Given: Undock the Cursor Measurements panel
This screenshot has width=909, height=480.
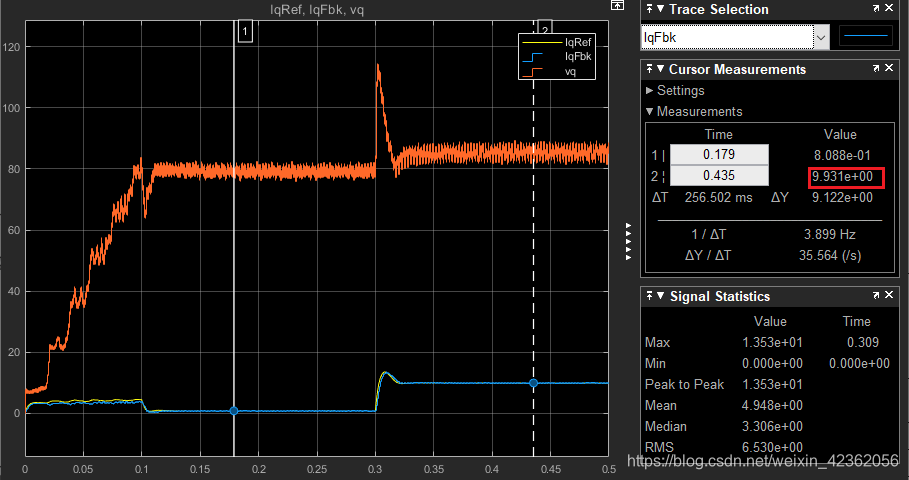Looking at the screenshot, I should coord(876,68).
